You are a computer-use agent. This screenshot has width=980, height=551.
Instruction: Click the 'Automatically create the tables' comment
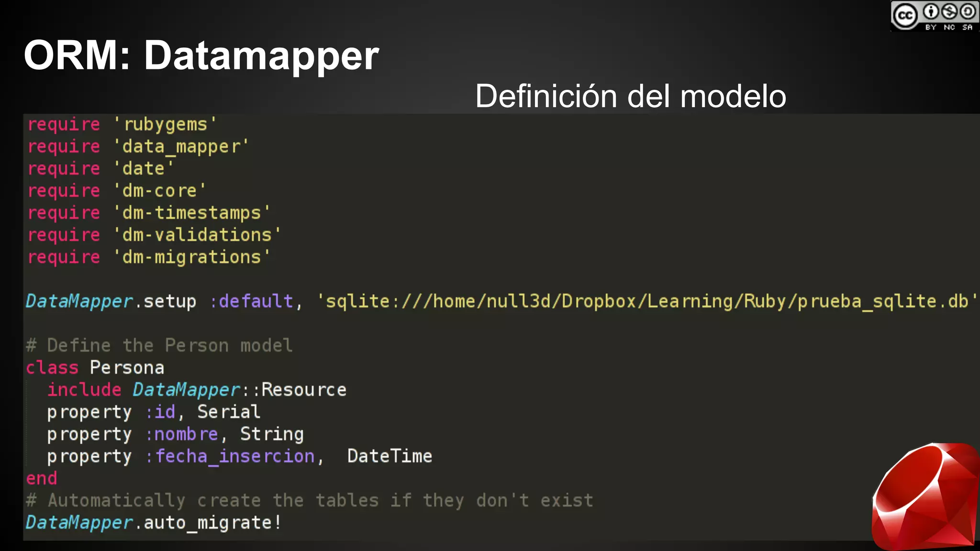310,500
